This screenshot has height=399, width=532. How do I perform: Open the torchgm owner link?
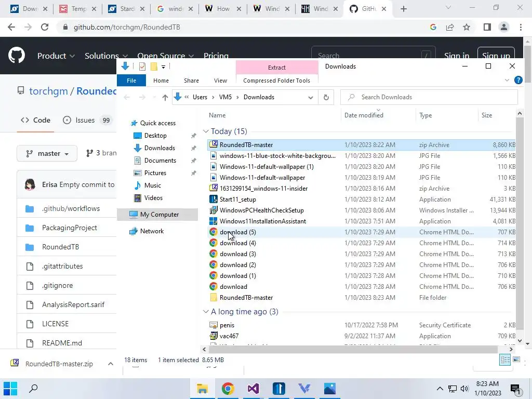[x=48, y=91]
